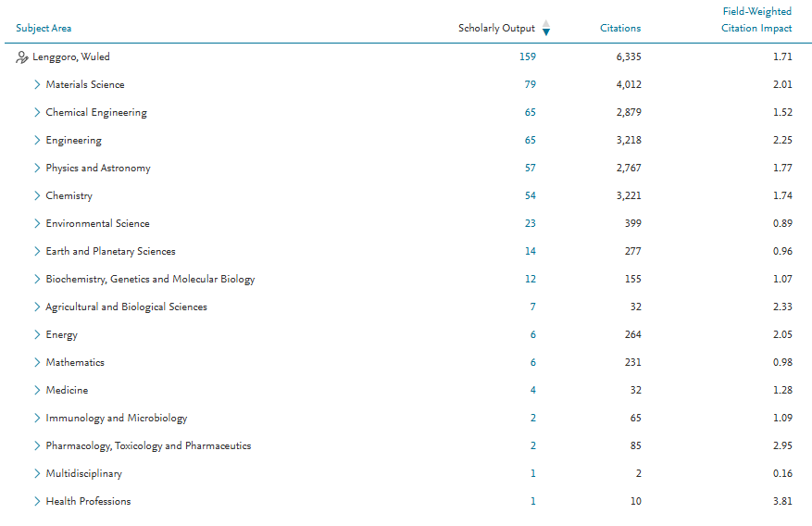The height and width of the screenshot is (526, 812).
Task: Expand the Materials Science row
Action: [37, 85]
